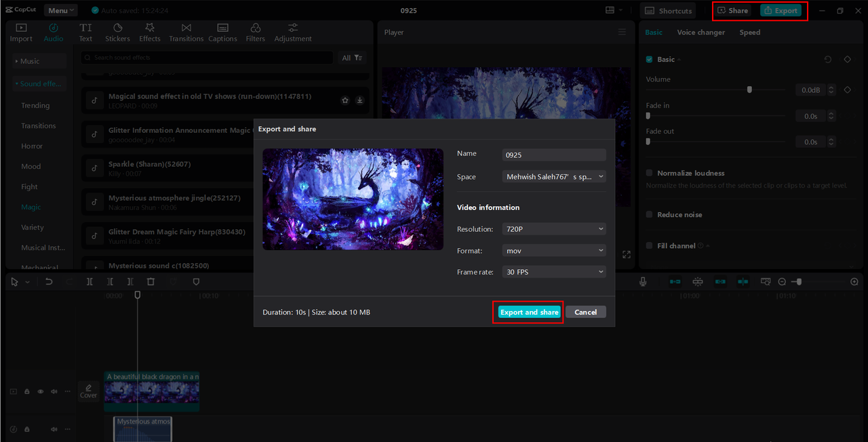This screenshot has width=868, height=442.
Task: Click the microphone record voiceover icon
Action: pos(643,281)
